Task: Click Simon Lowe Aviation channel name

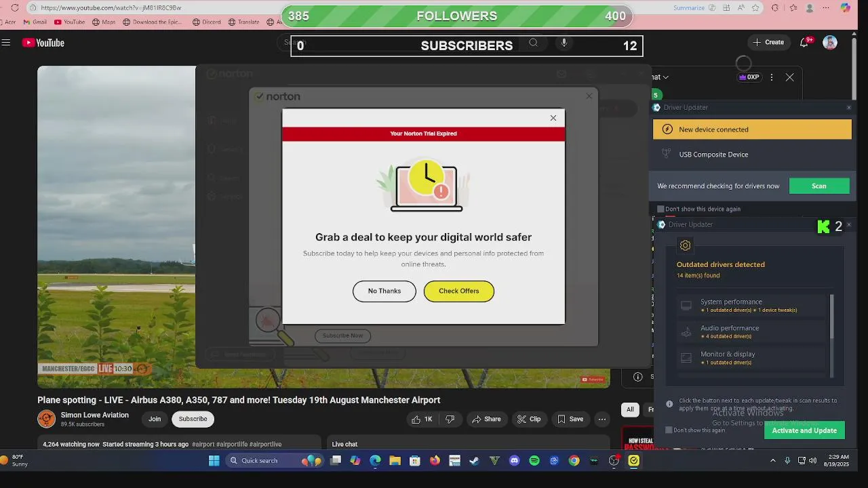Action: coord(95,415)
